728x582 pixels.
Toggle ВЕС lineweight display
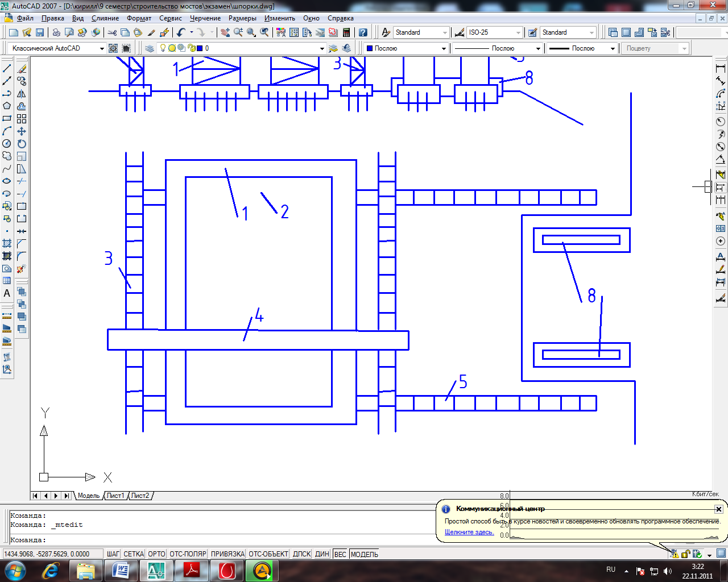[x=340, y=554]
